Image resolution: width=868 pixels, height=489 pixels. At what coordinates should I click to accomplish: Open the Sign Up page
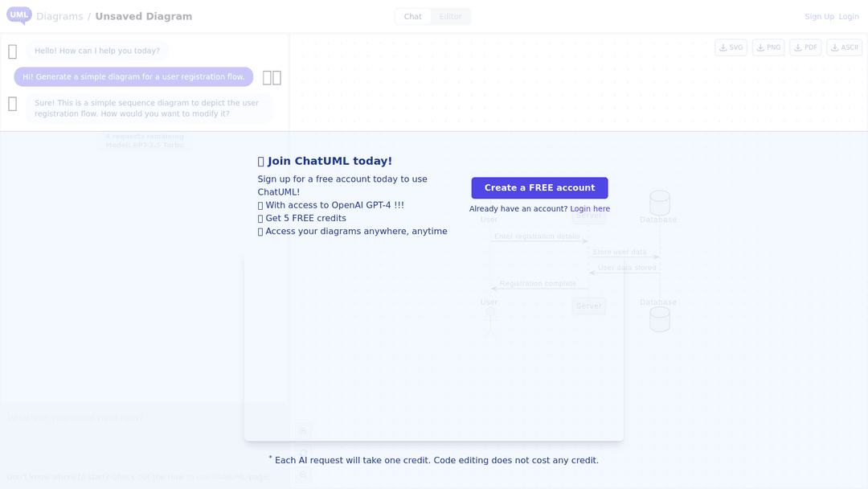point(819,16)
